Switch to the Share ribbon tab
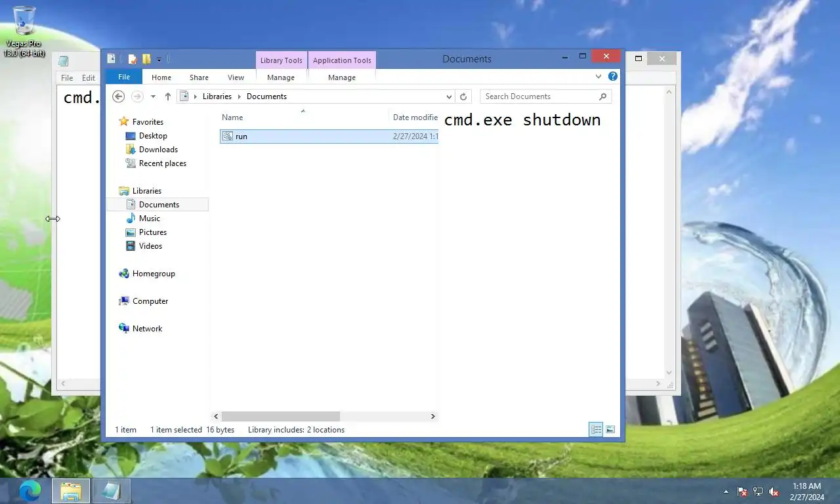The width and height of the screenshot is (840, 504). (199, 77)
